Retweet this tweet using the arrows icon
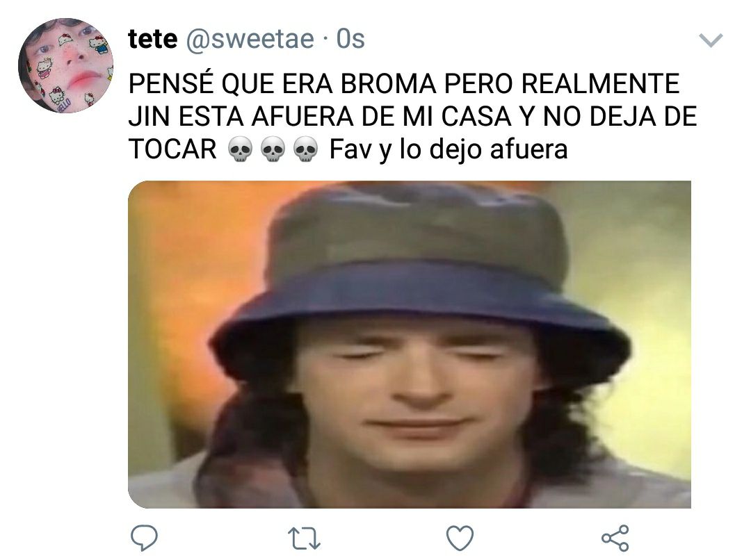 point(305,538)
